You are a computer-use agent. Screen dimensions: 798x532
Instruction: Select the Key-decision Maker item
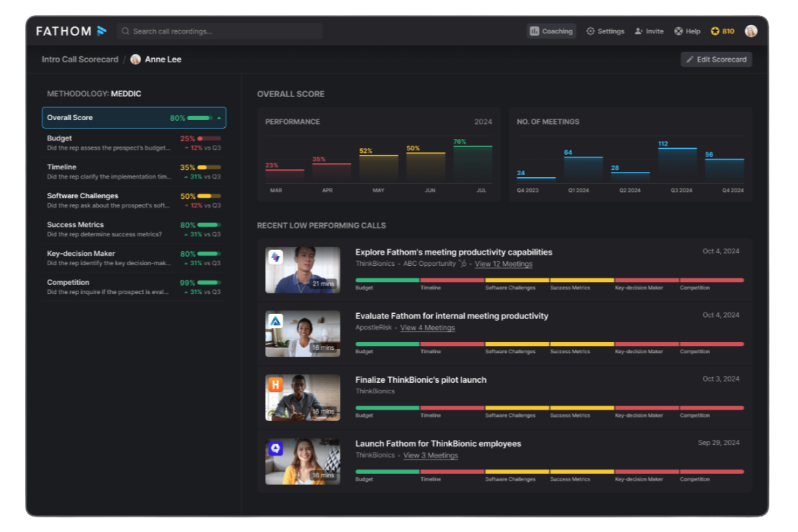(x=134, y=258)
